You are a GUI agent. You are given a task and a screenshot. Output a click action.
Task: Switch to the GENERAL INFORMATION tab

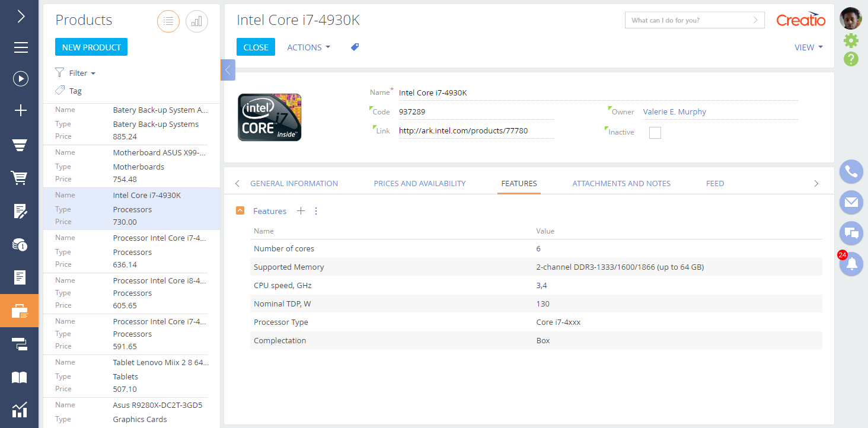pyautogui.click(x=294, y=183)
